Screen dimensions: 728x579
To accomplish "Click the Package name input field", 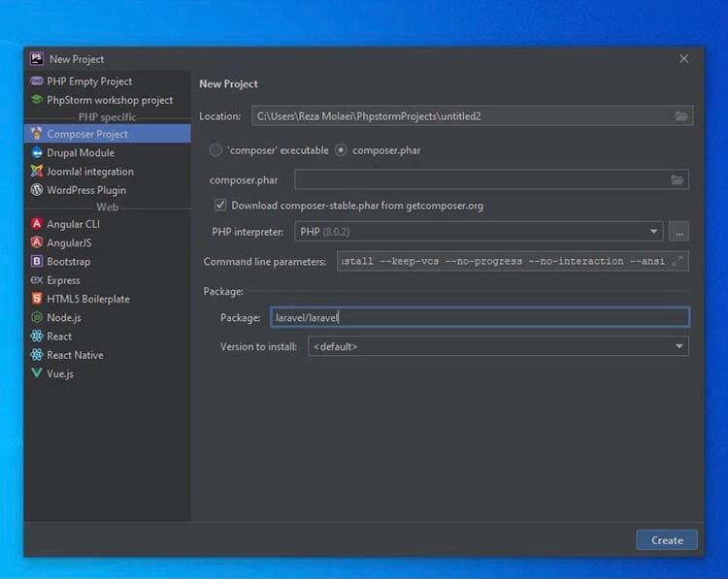I will [x=480, y=317].
